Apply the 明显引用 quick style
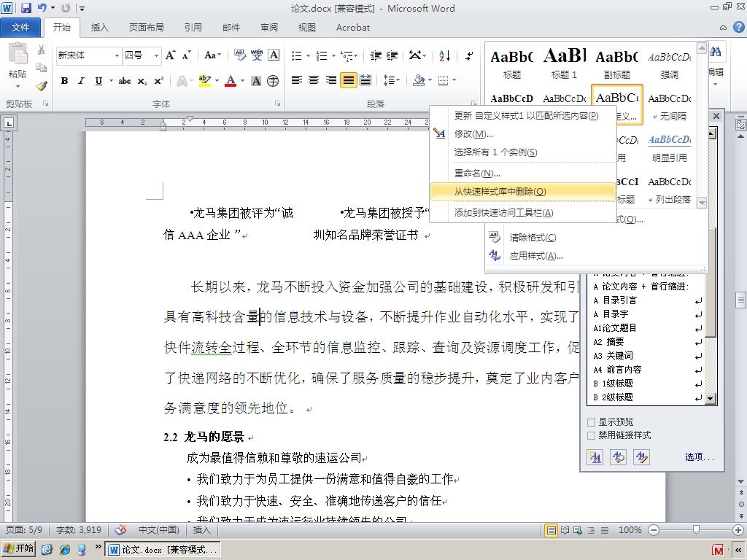 670,147
